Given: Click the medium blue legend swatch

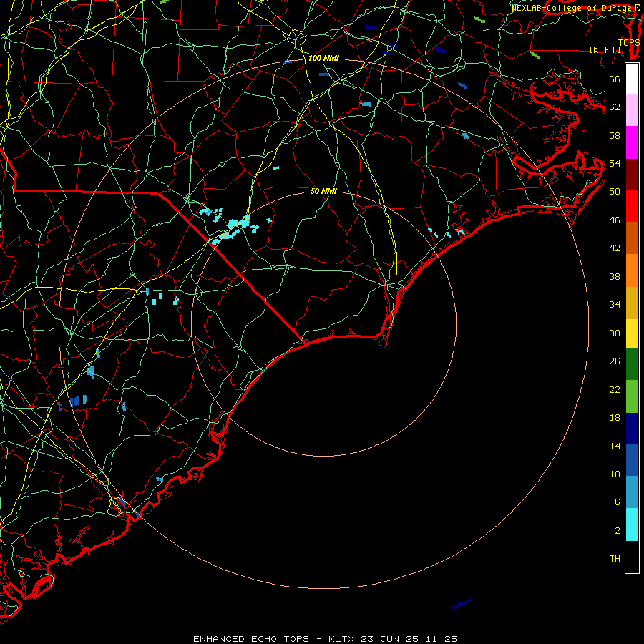Looking at the screenshot, I should 632,460.
